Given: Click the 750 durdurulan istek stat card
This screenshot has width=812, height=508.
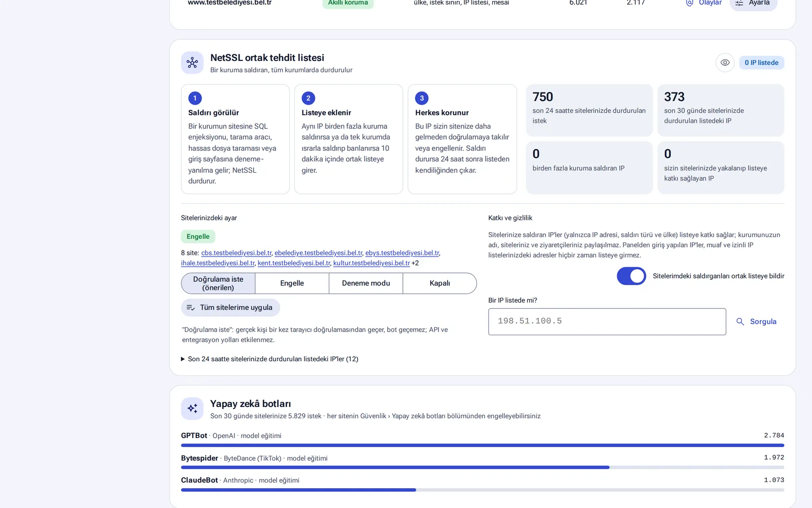Looking at the screenshot, I should 589,110.
